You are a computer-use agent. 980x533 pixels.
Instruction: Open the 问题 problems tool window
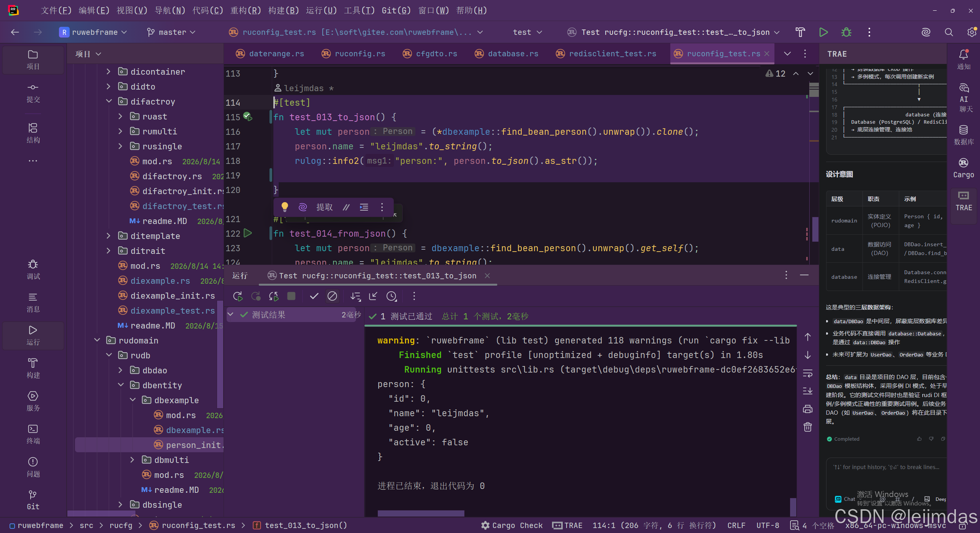(x=33, y=467)
